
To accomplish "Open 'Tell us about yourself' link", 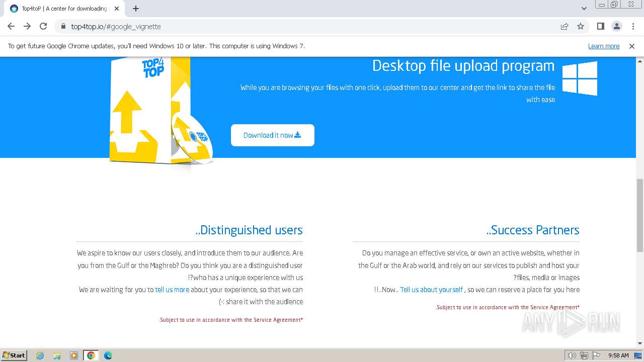I will [431, 290].
